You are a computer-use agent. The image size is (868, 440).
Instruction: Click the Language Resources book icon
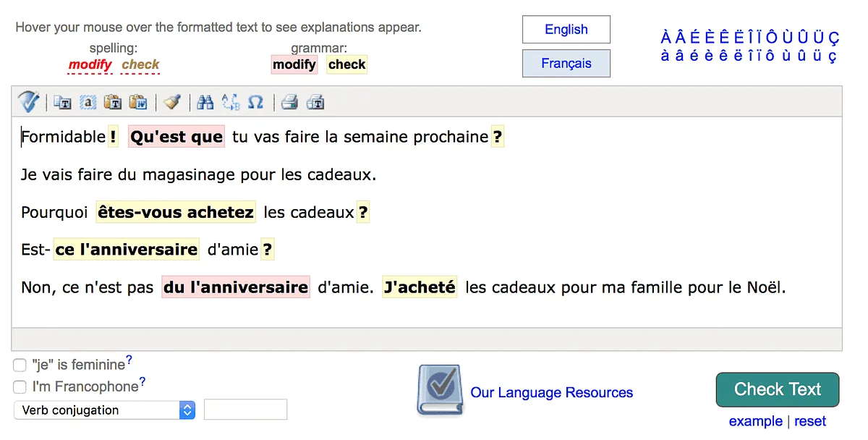pos(440,390)
